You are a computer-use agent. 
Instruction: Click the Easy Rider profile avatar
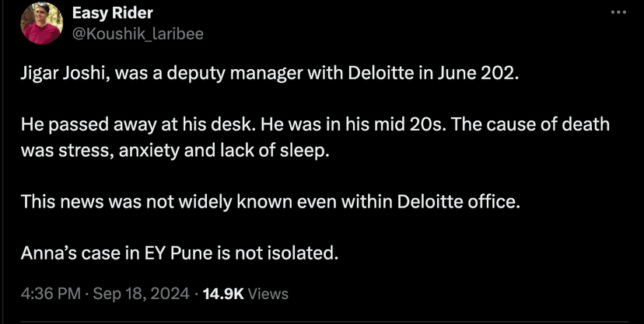[40, 23]
